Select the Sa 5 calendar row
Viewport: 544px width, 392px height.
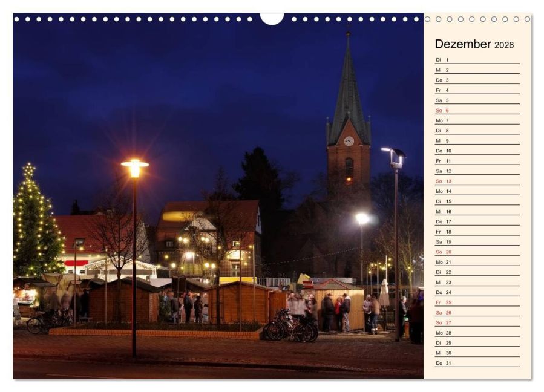(477, 100)
